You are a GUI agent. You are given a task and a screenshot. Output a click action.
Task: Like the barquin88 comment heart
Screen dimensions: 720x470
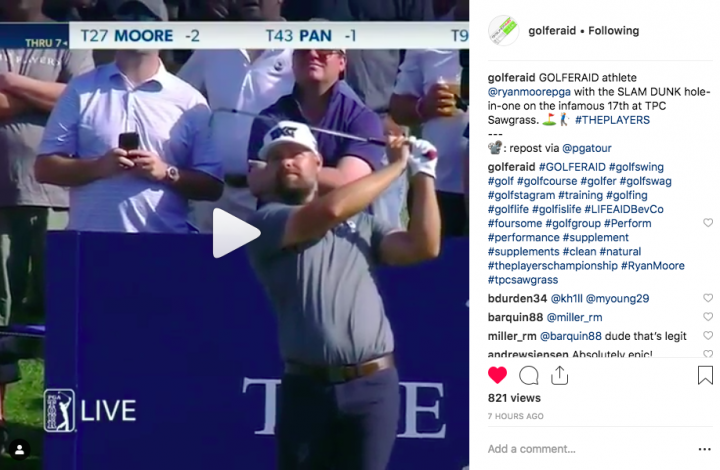[708, 317]
